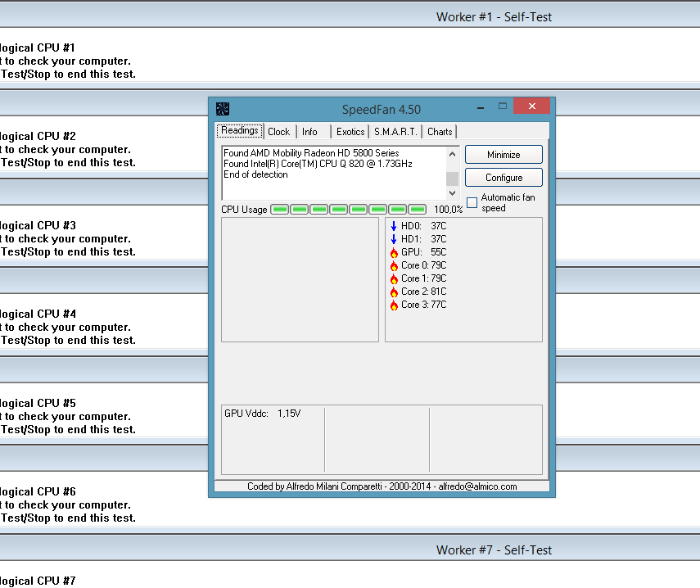Click the 'logical CPU #4' text in background window
The image size is (700, 588).
tap(38, 314)
